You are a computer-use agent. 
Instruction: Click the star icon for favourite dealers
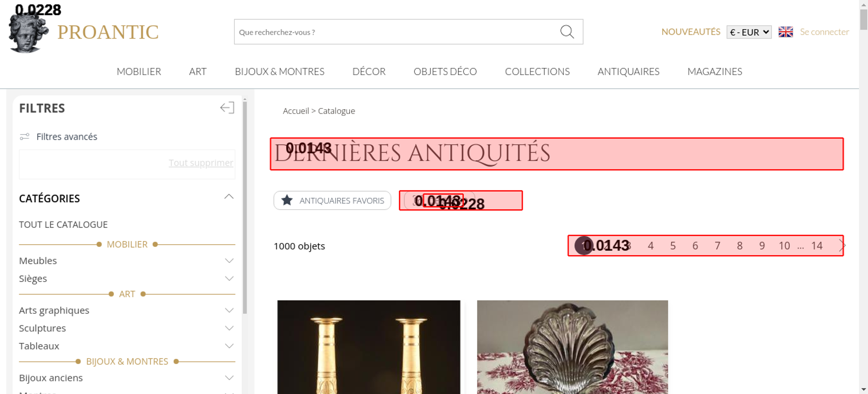[287, 200]
